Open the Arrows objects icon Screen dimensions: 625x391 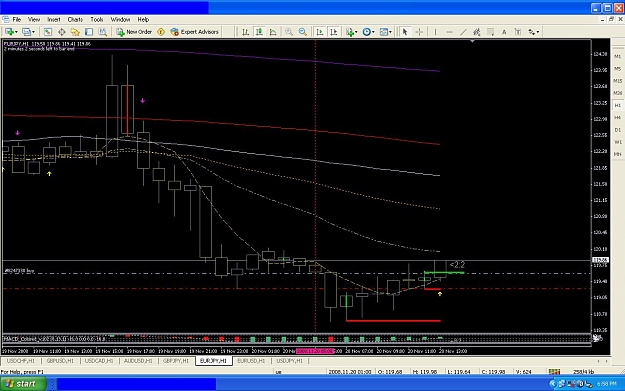pos(531,32)
